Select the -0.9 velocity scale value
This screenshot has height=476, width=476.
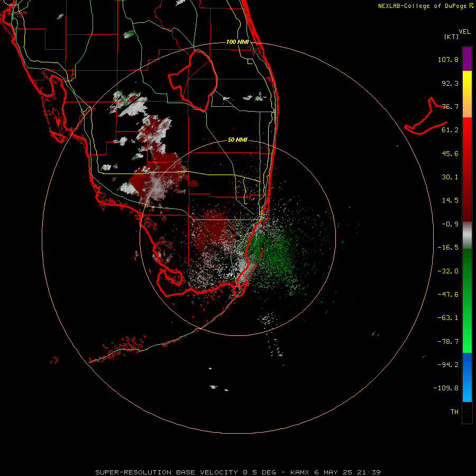[450, 224]
